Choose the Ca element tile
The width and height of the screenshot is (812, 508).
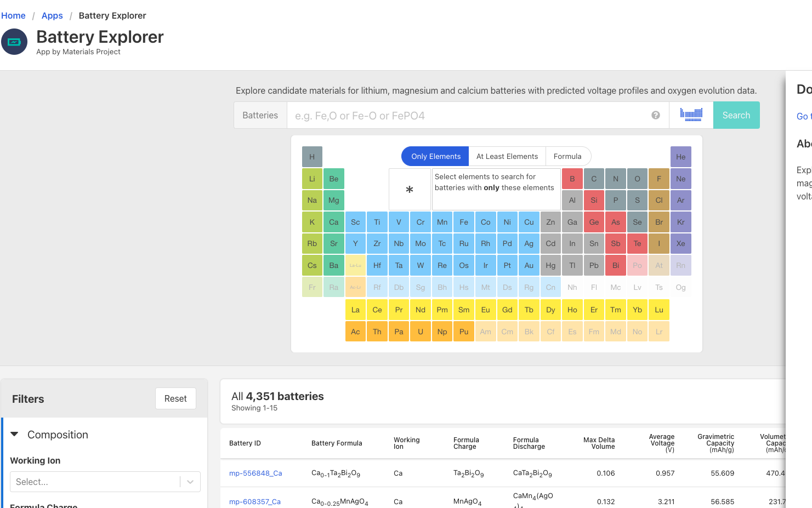point(333,222)
